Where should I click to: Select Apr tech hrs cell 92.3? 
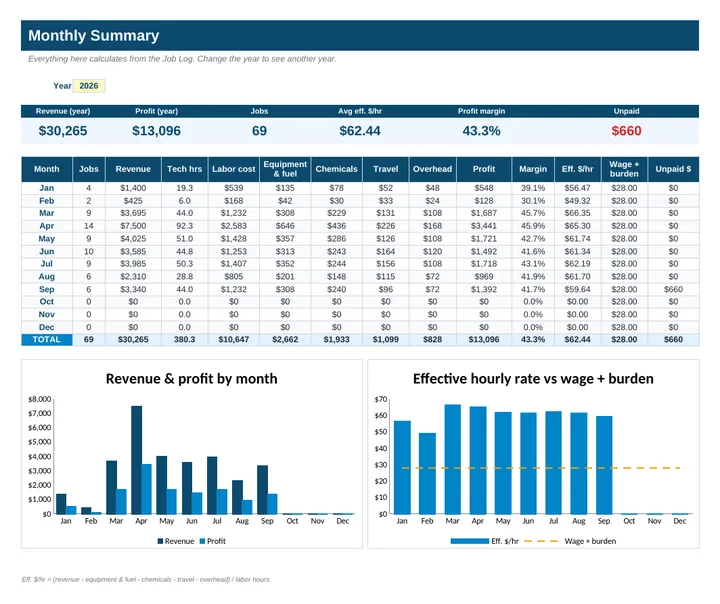184,226
